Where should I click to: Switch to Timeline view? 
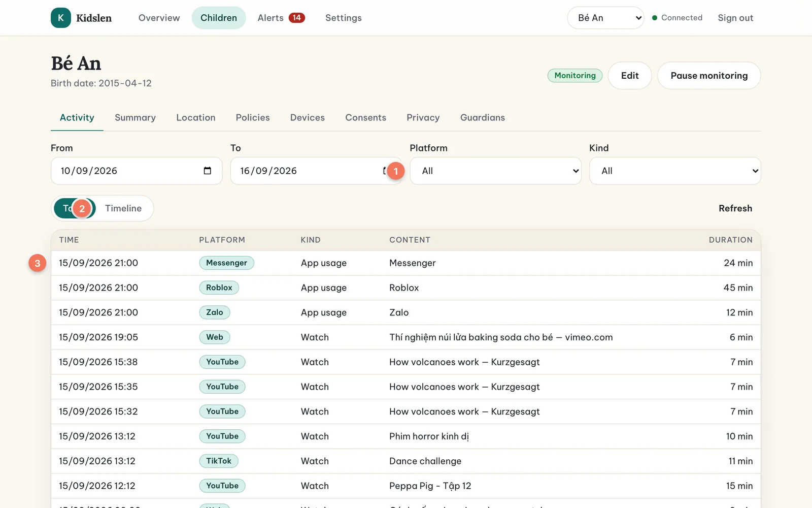pos(123,208)
